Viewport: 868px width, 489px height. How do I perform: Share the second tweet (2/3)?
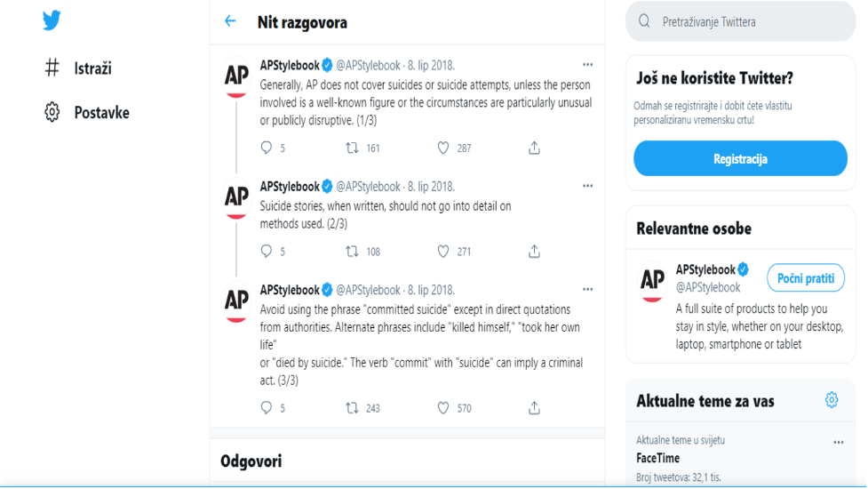(534, 252)
